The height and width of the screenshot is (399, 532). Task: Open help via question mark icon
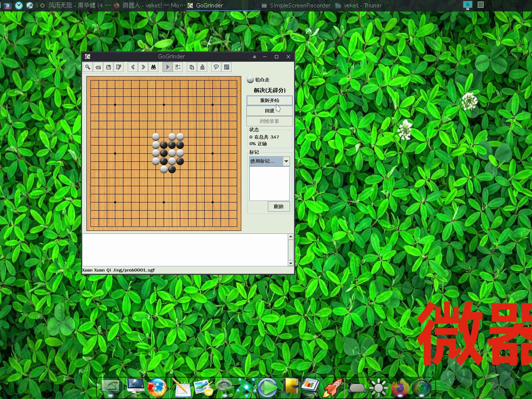[226, 67]
